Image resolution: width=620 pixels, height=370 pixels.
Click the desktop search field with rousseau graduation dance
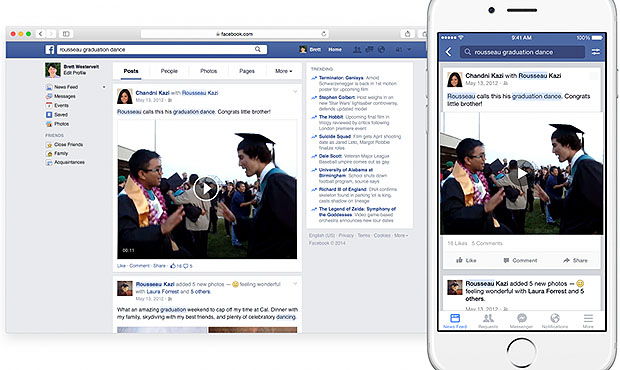tap(162, 49)
